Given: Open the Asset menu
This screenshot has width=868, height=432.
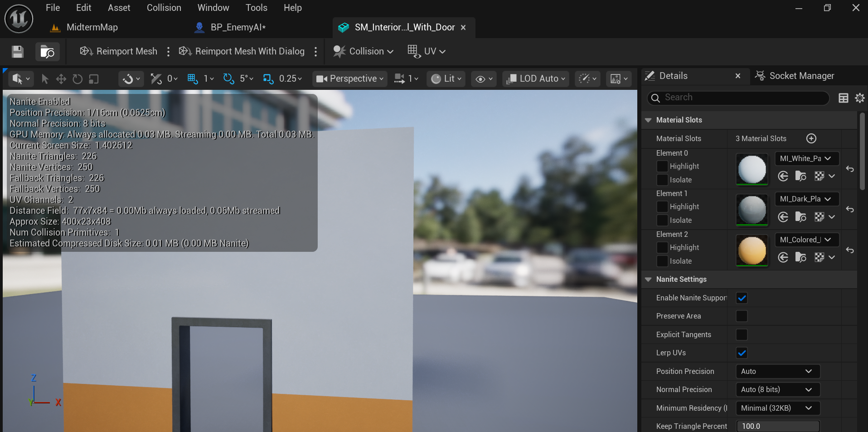Looking at the screenshot, I should click(119, 8).
